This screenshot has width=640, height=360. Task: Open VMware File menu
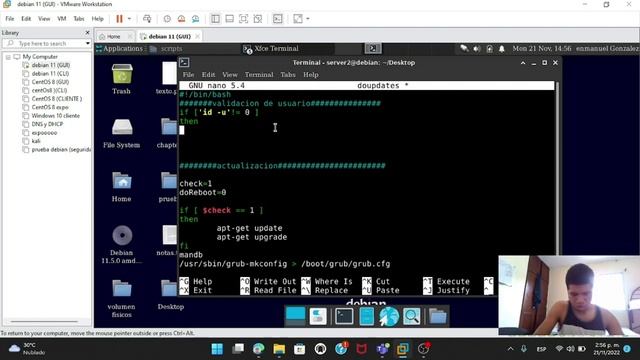point(10,19)
